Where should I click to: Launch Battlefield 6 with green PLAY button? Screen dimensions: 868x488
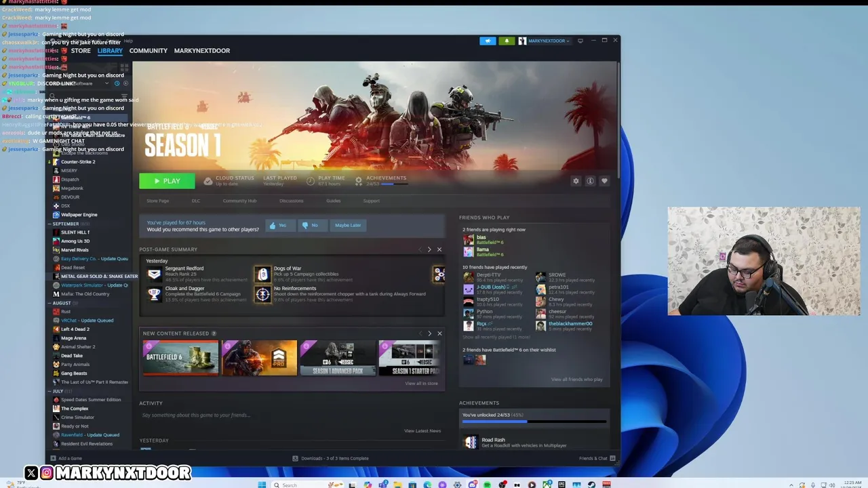pyautogui.click(x=167, y=181)
